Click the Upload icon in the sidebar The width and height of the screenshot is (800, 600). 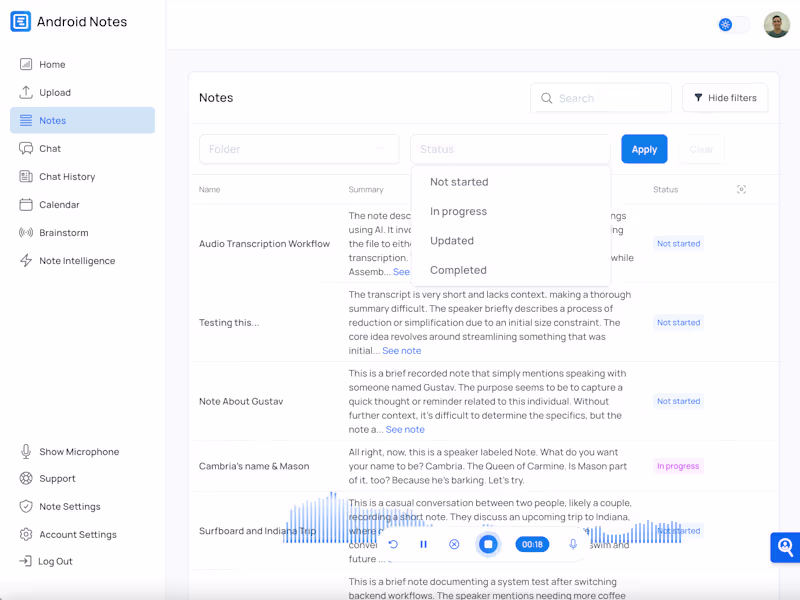26,92
